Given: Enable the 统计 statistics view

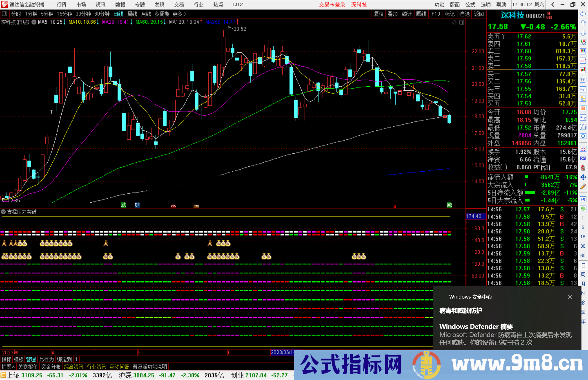Looking at the screenshot, I should point(407,14).
